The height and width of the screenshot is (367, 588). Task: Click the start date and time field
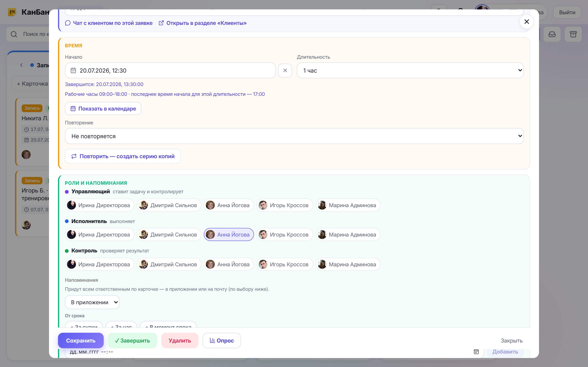[170, 70]
